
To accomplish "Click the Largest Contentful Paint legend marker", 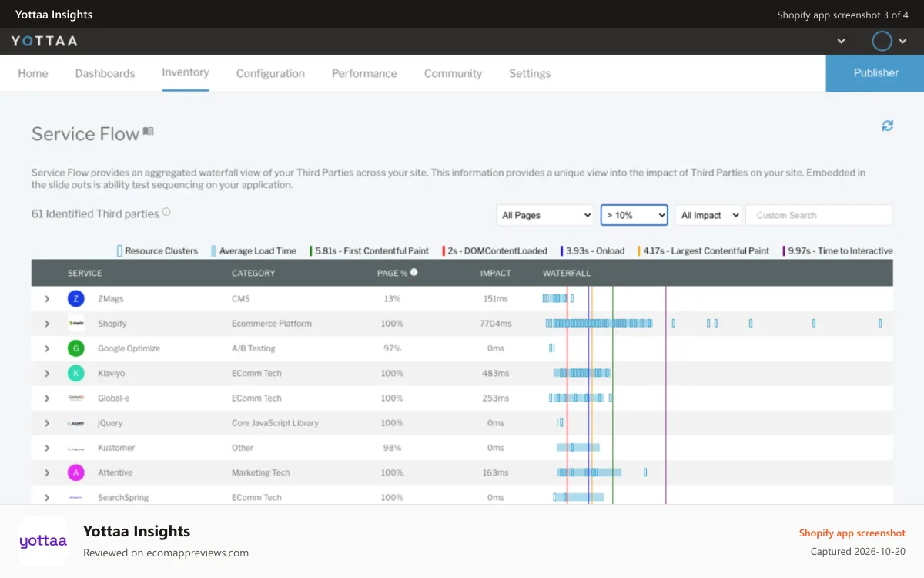I will coord(639,250).
